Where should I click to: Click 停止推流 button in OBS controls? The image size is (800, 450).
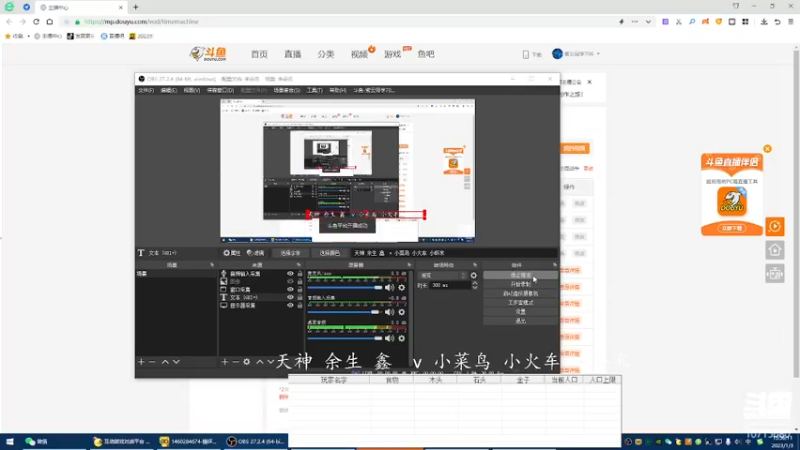tap(520, 275)
